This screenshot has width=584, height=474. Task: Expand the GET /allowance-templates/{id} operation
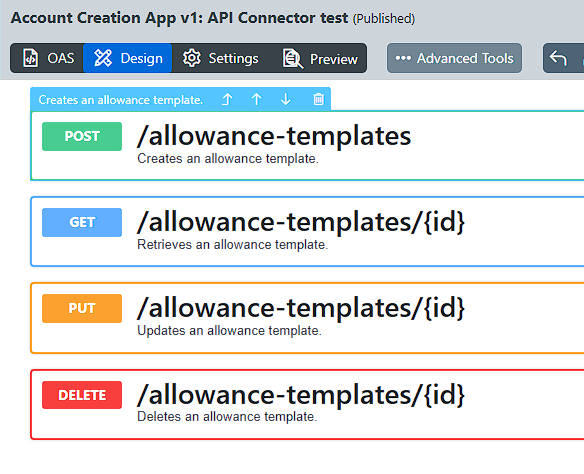click(x=308, y=231)
